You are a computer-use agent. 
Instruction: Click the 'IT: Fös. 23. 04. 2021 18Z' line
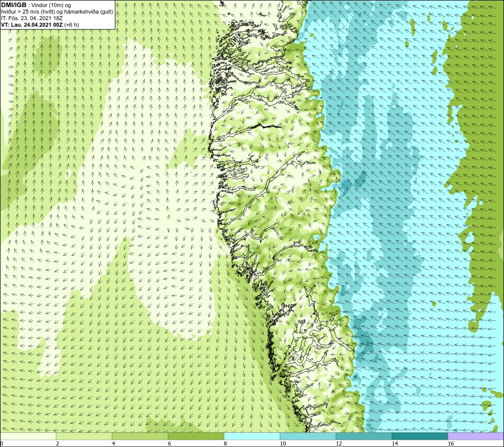pos(32,18)
